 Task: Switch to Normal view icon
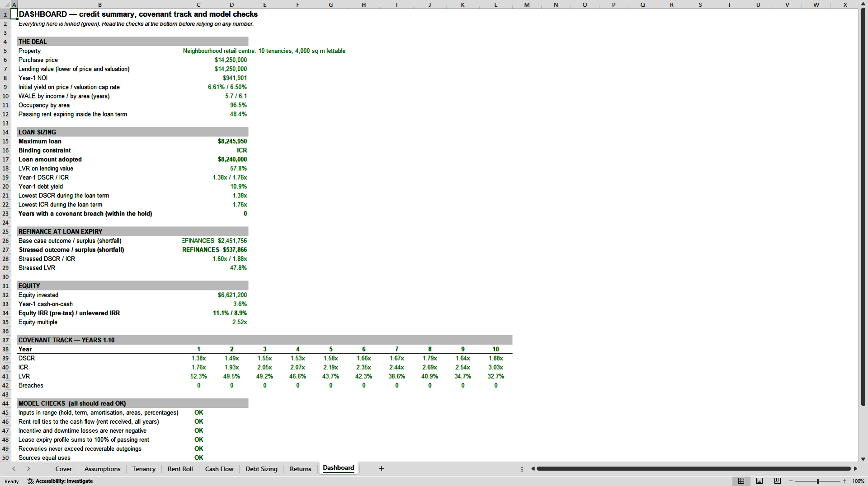(x=741, y=481)
